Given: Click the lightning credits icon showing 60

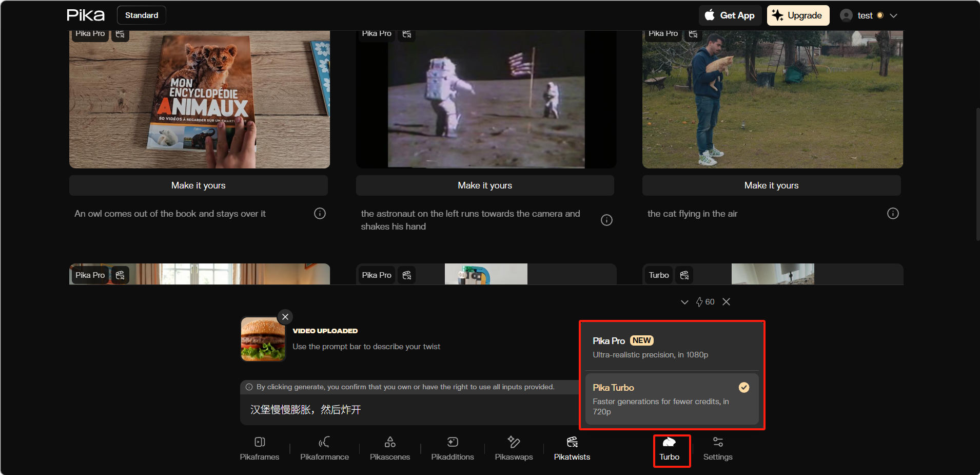Looking at the screenshot, I should (699, 302).
